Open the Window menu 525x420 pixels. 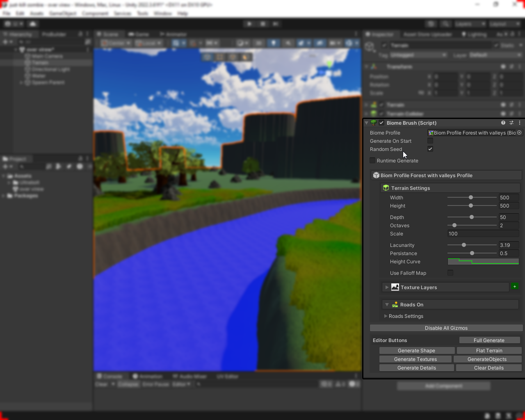point(163,13)
